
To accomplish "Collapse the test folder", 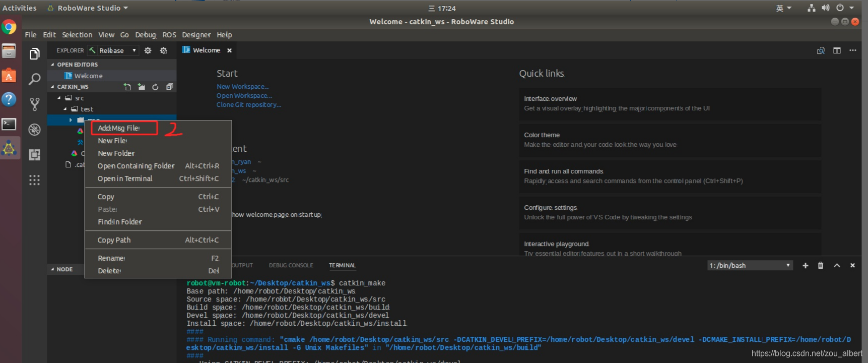I will point(65,109).
